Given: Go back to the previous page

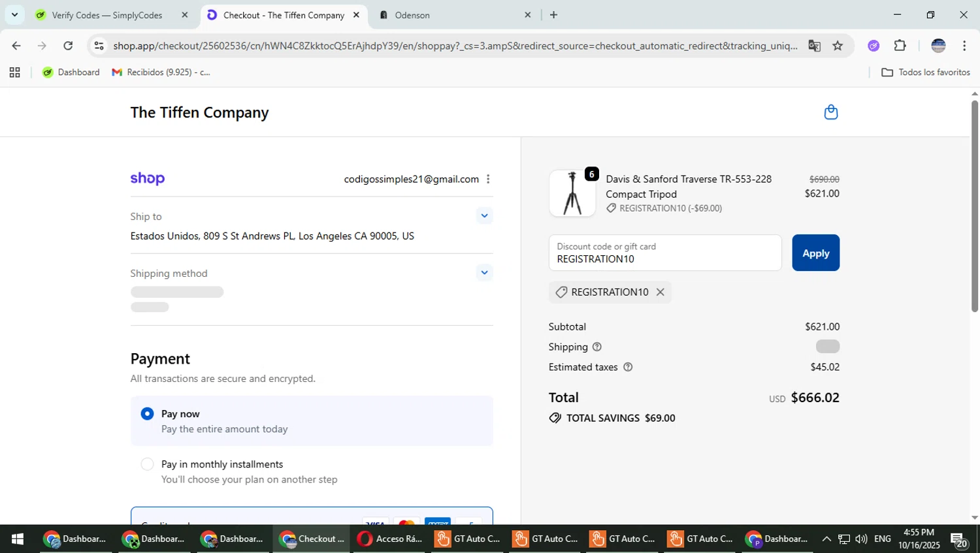Looking at the screenshot, I should tap(16, 46).
